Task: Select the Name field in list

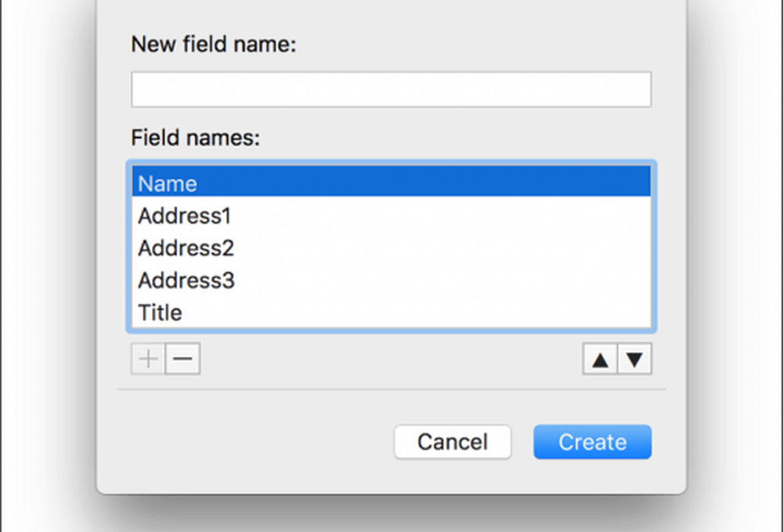Action: [x=391, y=183]
